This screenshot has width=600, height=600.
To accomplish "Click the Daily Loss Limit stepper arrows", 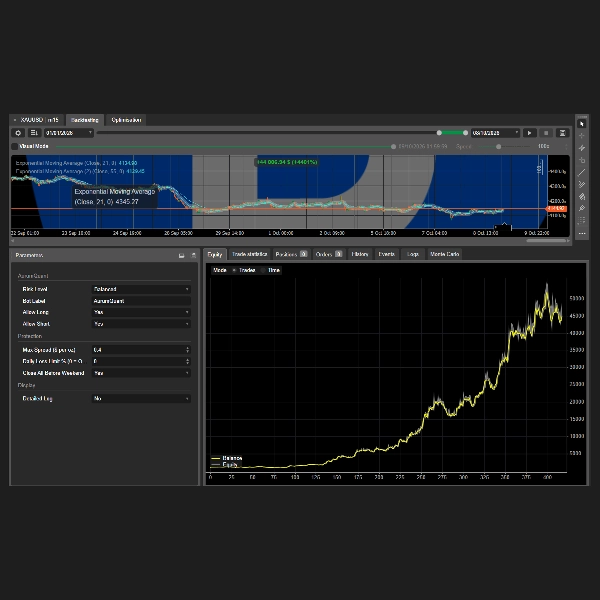I will pos(188,362).
